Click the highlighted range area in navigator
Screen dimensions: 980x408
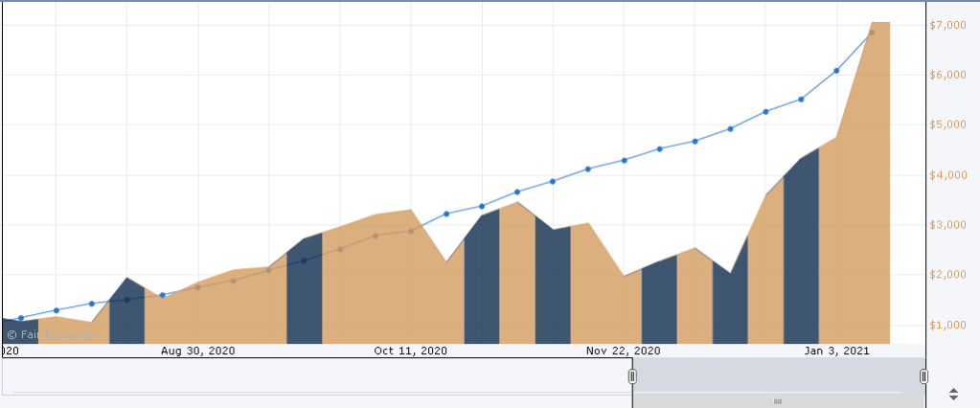point(778,376)
